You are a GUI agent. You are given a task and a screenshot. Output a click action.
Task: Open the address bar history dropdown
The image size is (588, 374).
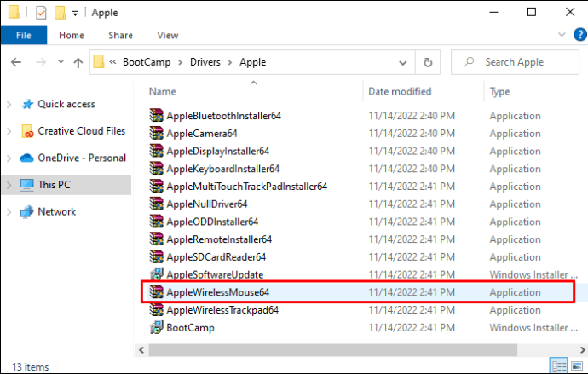pyautogui.click(x=403, y=62)
